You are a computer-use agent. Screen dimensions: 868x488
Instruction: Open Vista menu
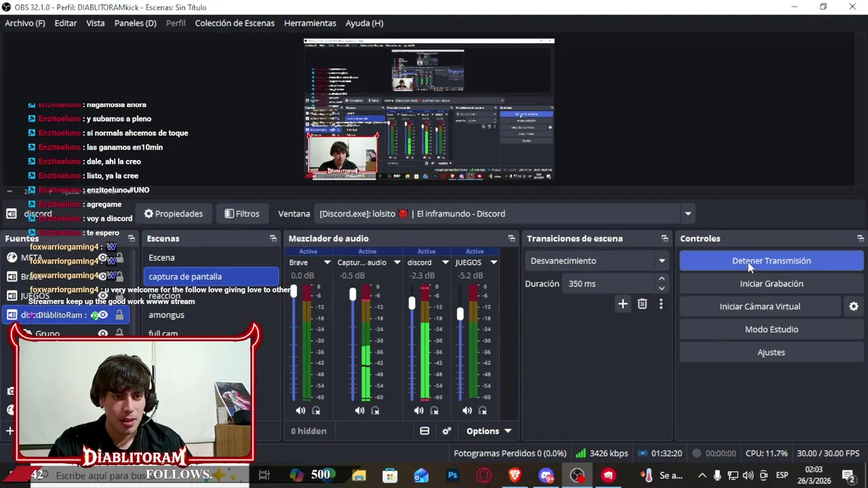pos(96,23)
